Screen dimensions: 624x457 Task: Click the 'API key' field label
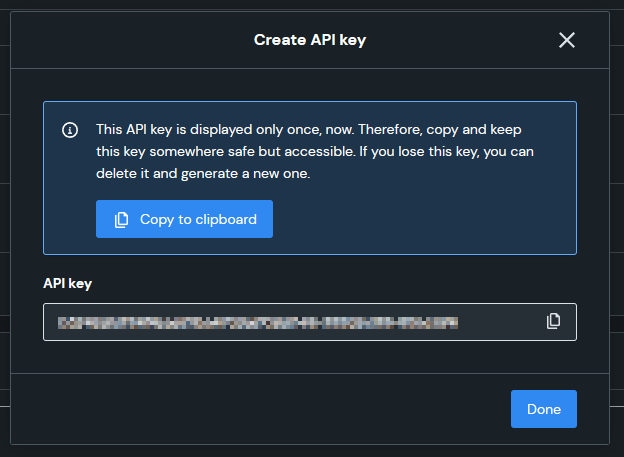click(68, 283)
